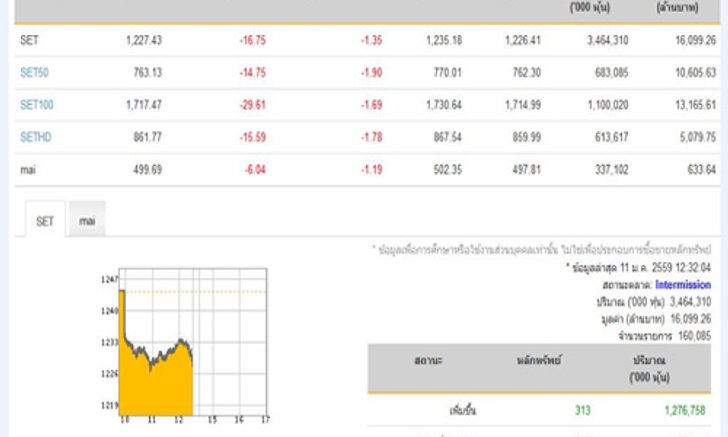Select SET100 high value 1,730.64

pos(444,105)
